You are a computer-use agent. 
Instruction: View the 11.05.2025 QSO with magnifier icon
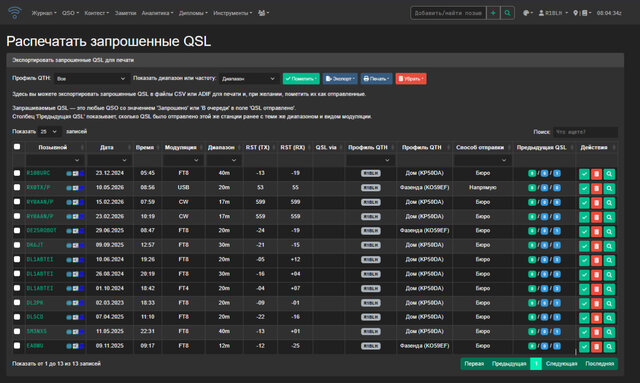coord(609,332)
